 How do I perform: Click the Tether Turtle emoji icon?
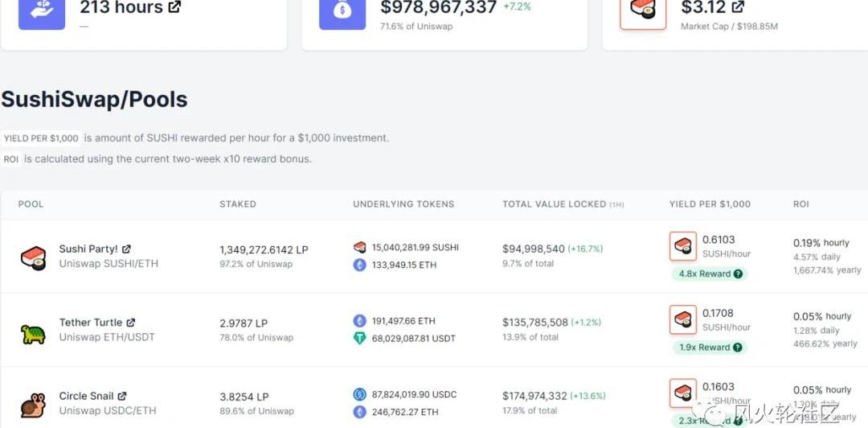33,331
